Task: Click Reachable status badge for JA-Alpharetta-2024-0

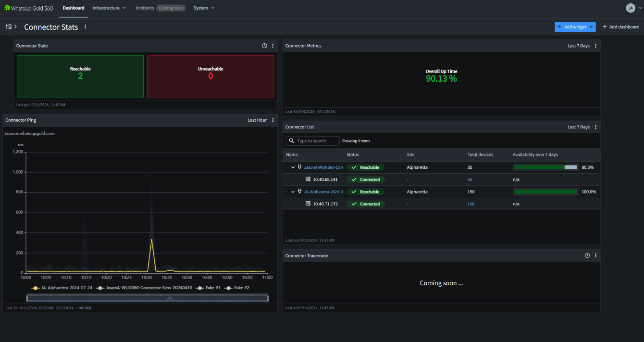Action: click(x=365, y=191)
